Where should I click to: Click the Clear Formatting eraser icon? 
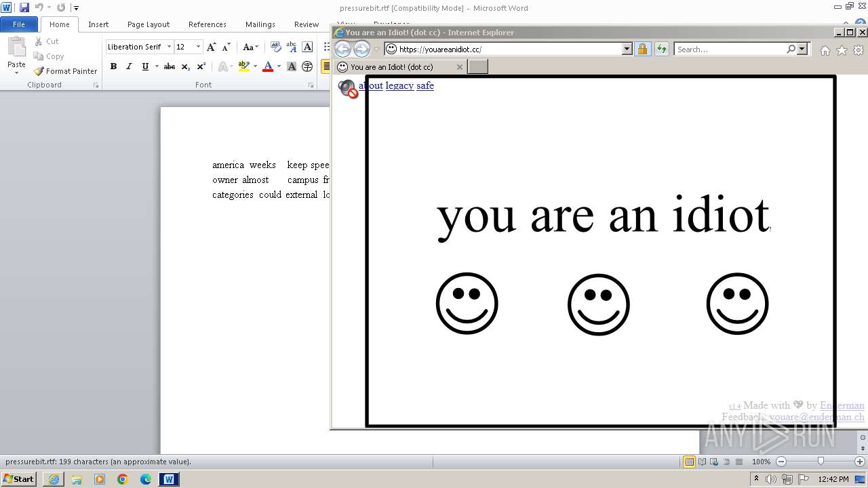click(275, 47)
